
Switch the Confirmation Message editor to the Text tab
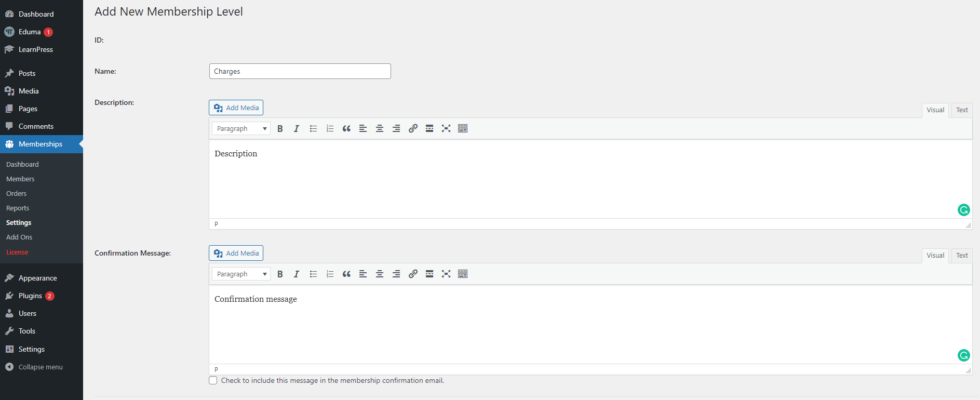click(962, 256)
